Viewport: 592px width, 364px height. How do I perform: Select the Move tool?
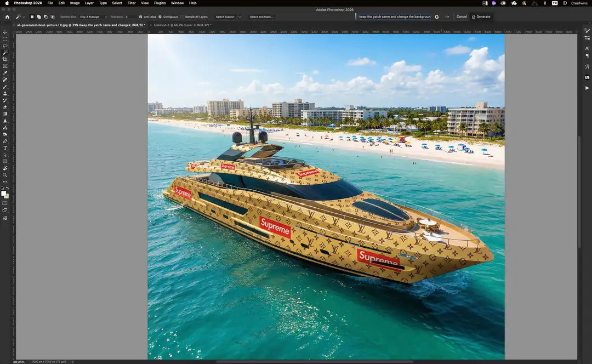click(x=5, y=32)
